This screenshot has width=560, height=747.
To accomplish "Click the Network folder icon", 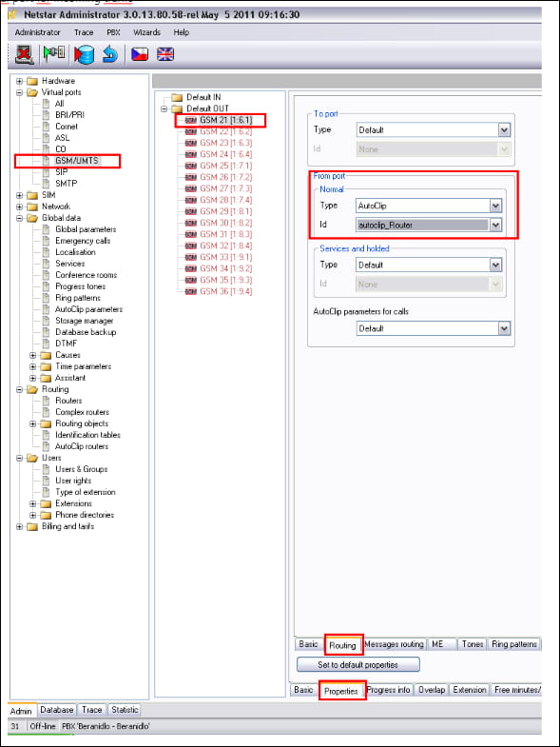I will [32, 206].
